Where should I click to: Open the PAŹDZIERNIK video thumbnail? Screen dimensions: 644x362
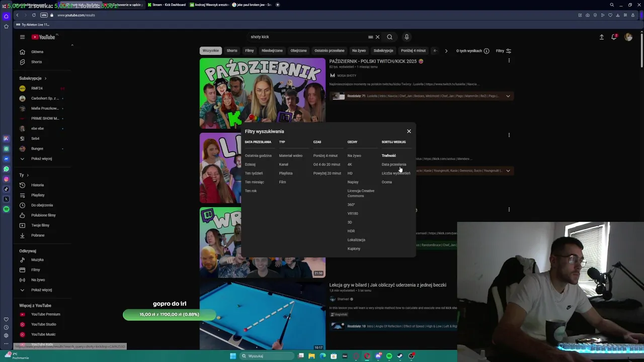(x=263, y=94)
